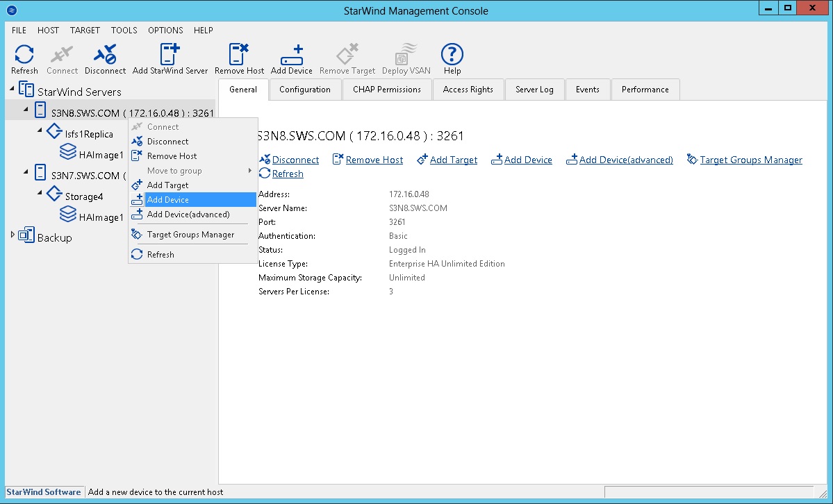Click Add StarWind Server toolbar icon
Screen dimensions: 833x504
pyautogui.click(x=170, y=54)
